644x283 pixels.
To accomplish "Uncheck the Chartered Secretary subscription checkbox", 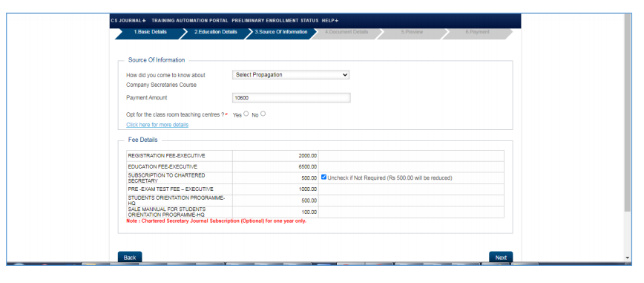I will (x=323, y=178).
